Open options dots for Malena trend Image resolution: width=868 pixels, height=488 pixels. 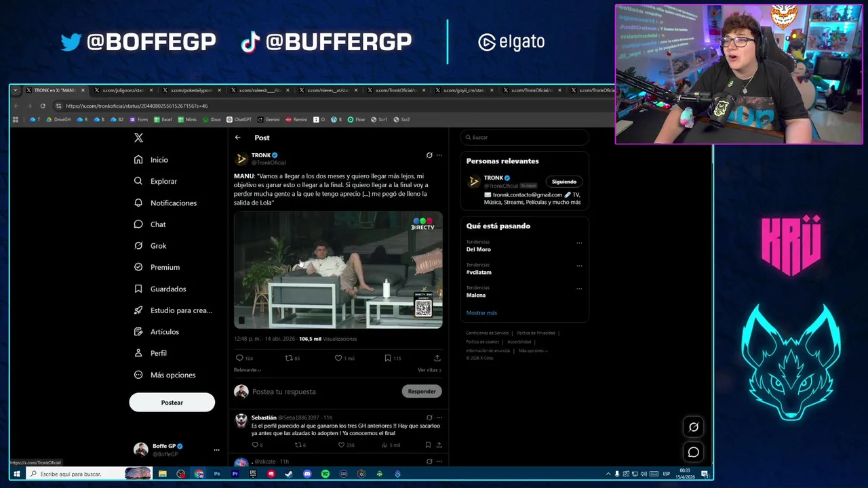pyautogui.click(x=579, y=289)
